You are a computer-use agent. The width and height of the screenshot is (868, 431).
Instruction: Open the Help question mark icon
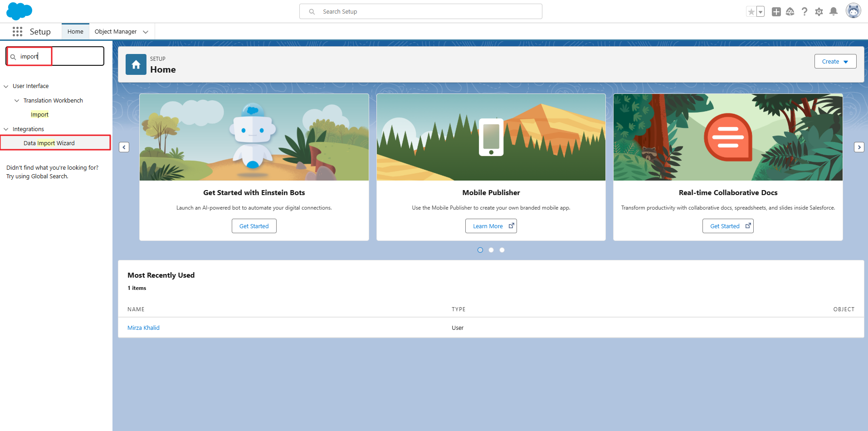(x=804, y=12)
